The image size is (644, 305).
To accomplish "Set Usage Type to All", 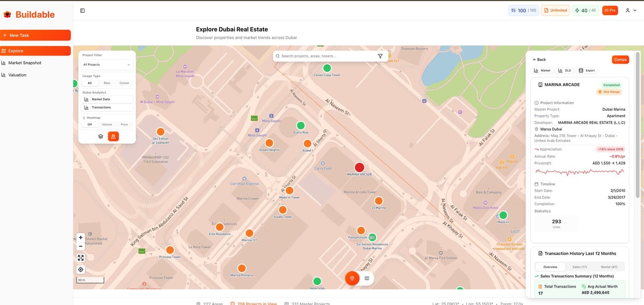I will [90, 83].
